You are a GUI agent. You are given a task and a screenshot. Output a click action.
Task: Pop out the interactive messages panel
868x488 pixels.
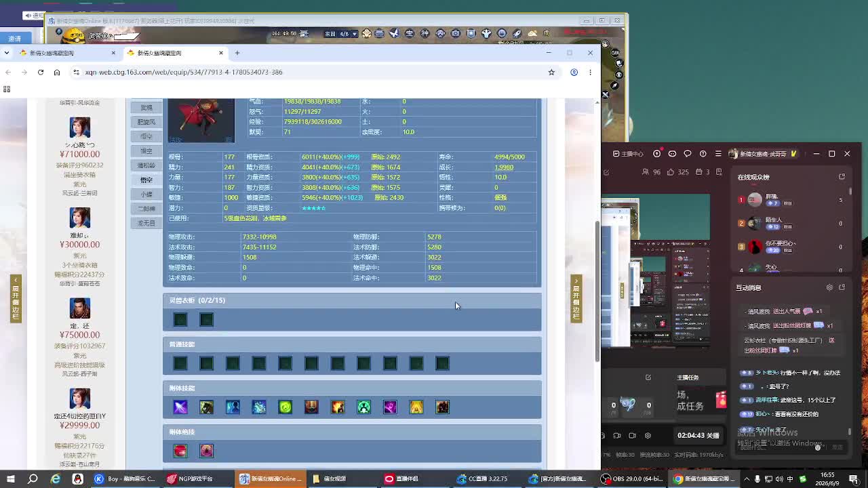click(842, 287)
